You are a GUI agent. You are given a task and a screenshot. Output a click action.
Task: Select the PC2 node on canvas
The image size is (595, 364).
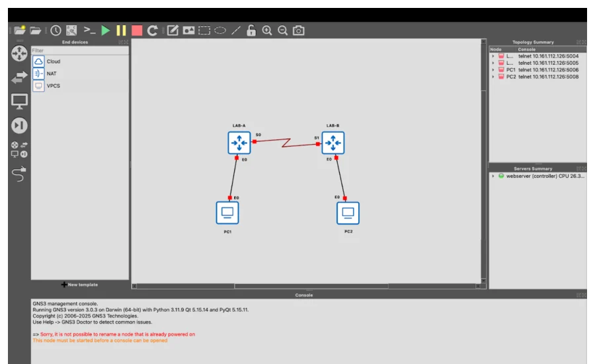(x=348, y=213)
